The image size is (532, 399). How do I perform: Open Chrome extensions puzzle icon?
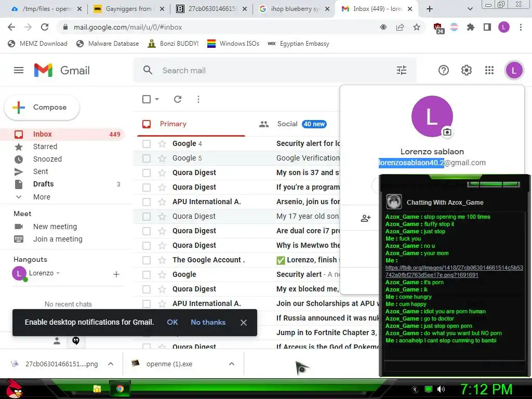[x=471, y=27]
